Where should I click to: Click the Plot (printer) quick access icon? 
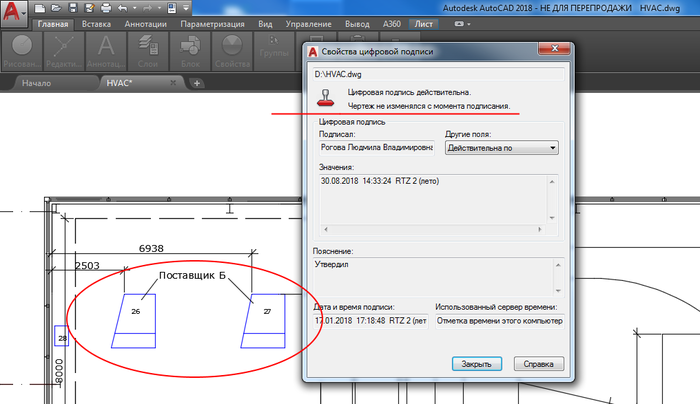tap(105, 7)
